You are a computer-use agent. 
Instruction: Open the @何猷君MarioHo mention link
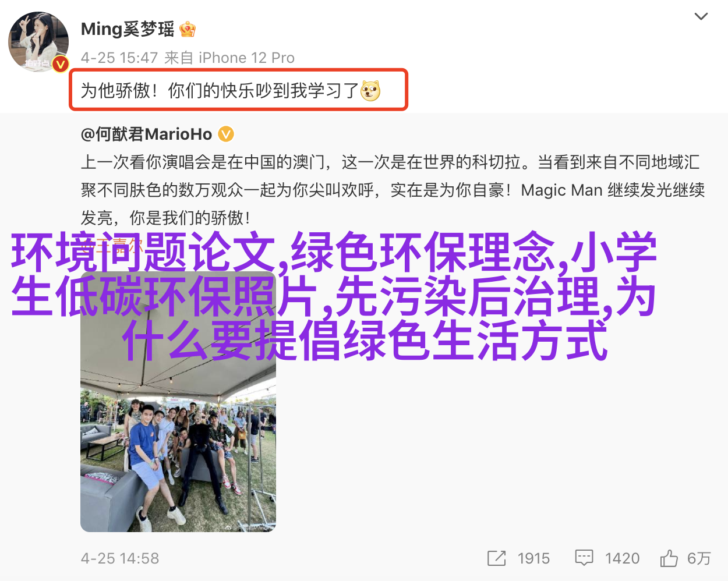pyautogui.click(x=146, y=134)
